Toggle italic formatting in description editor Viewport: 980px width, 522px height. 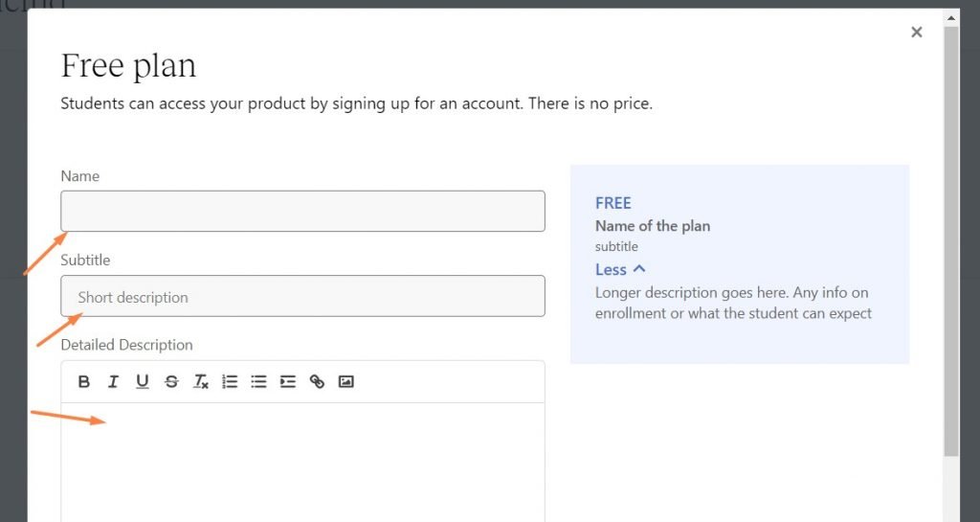click(x=113, y=382)
